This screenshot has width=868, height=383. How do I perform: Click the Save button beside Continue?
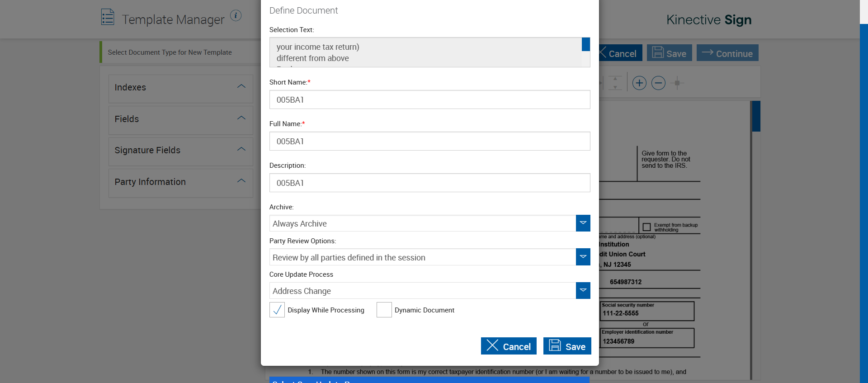tap(670, 53)
